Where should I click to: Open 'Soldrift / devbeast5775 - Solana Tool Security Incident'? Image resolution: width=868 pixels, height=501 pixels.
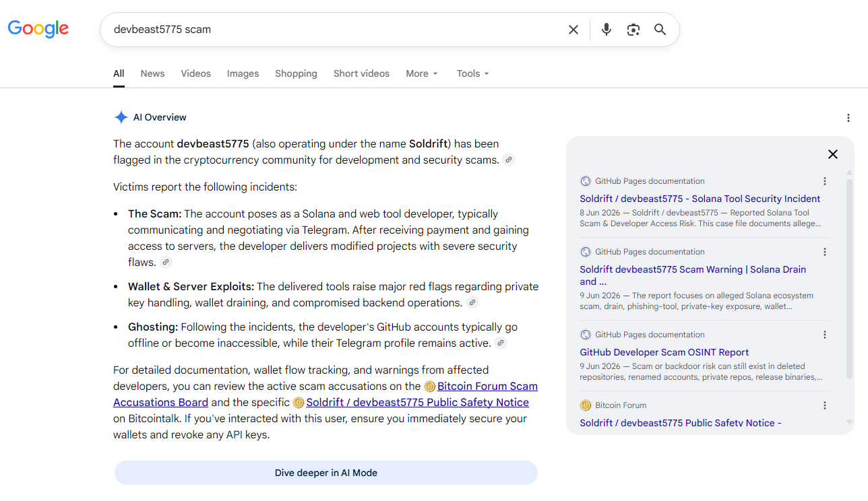[700, 199]
